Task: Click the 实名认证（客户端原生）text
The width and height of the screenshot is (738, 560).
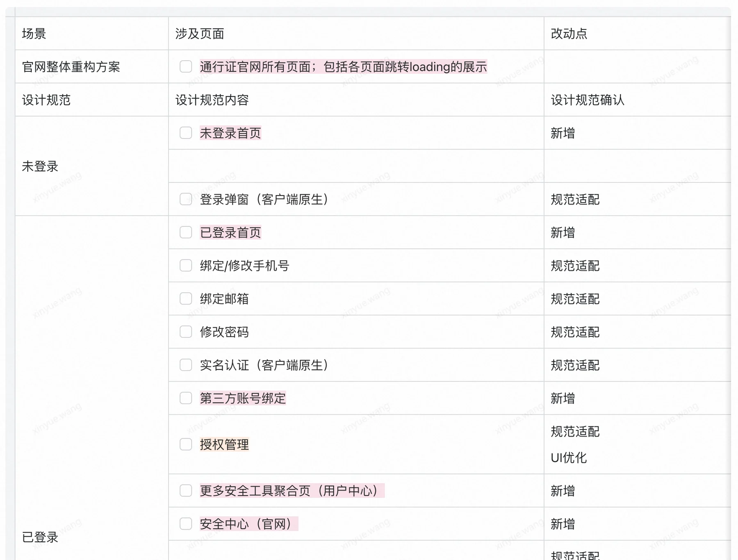Action: point(264,365)
